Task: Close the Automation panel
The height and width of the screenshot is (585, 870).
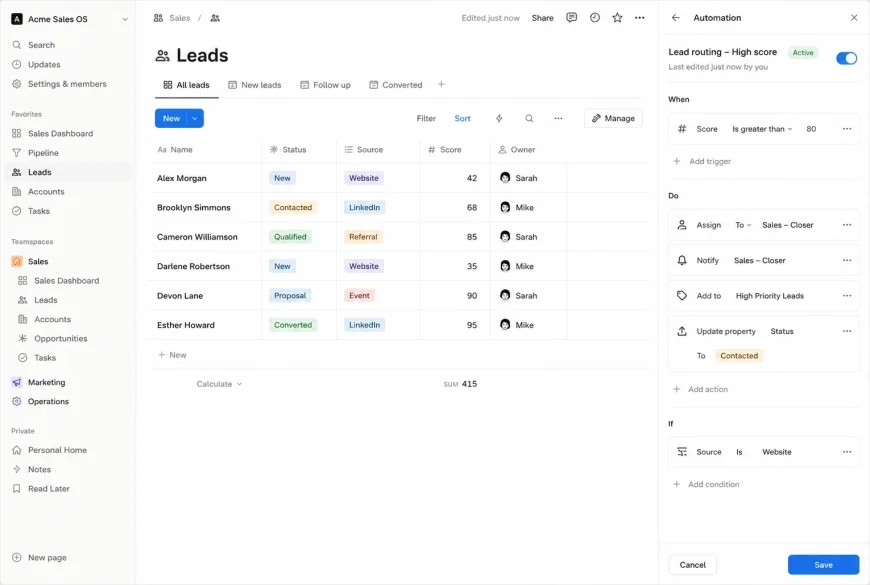Action: click(x=854, y=18)
